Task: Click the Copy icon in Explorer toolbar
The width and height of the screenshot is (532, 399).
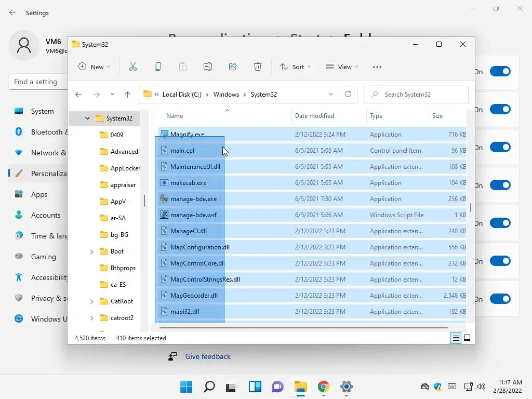Action: point(158,67)
